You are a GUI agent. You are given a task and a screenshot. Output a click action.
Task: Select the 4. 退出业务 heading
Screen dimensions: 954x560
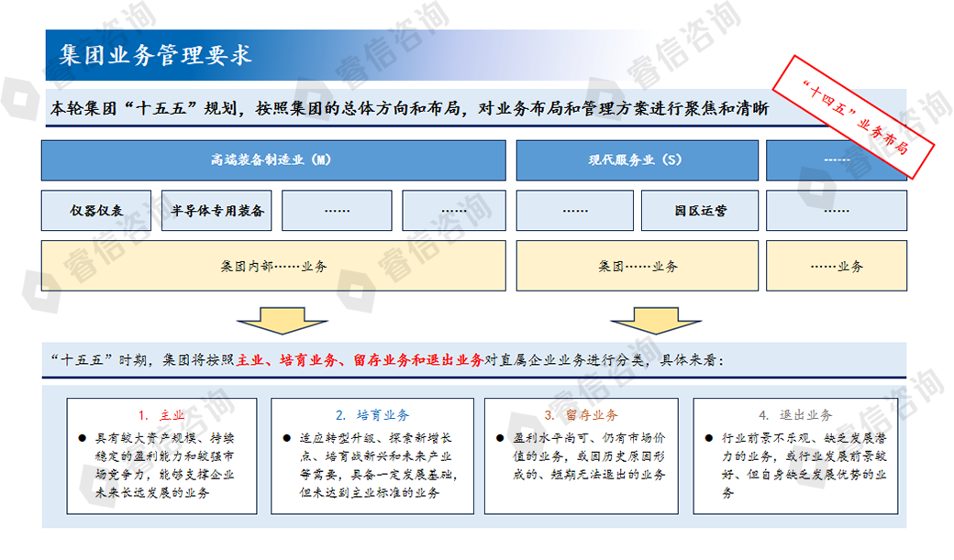coord(794,414)
